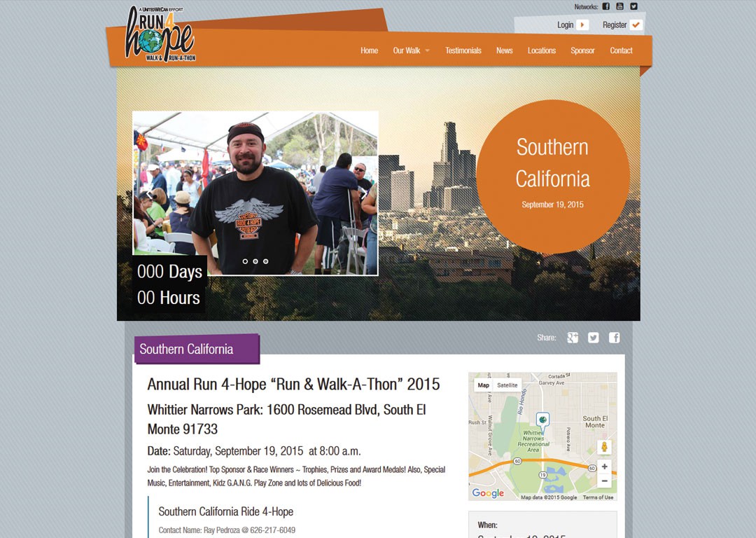Image resolution: width=756 pixels, height=538 pixels.
Task: Share page via Google Plus icon
Action: (x=573, y=338)
